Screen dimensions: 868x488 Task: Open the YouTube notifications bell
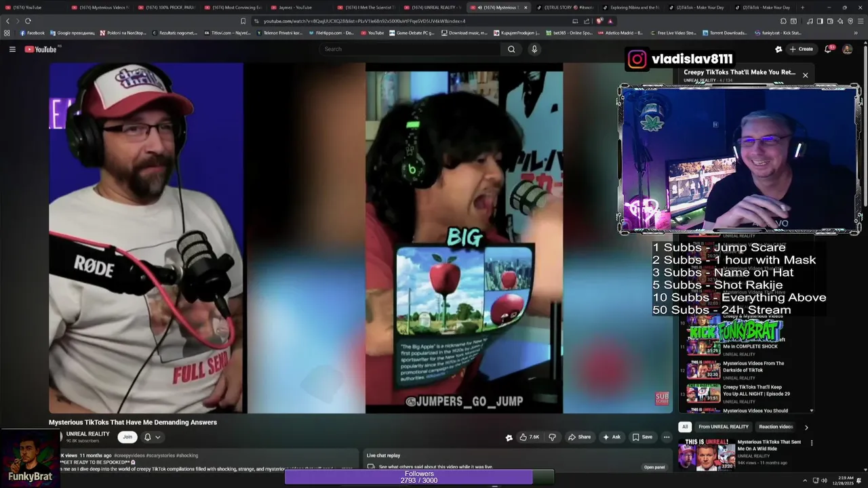828,49
